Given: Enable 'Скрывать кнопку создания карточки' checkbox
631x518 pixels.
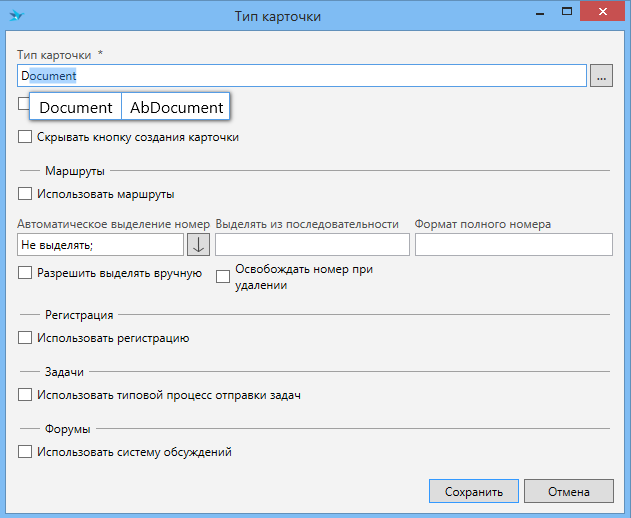Looking at the screenshot, I should 25,137.
